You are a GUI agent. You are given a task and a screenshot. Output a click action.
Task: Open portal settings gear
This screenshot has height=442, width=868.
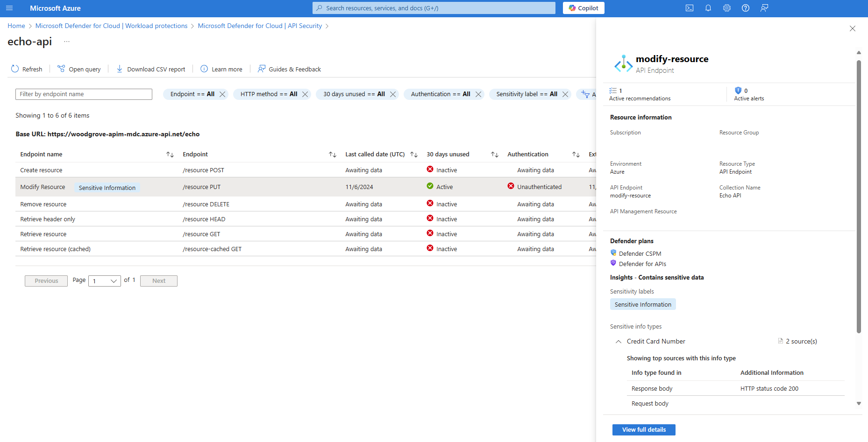coord(727,8)
